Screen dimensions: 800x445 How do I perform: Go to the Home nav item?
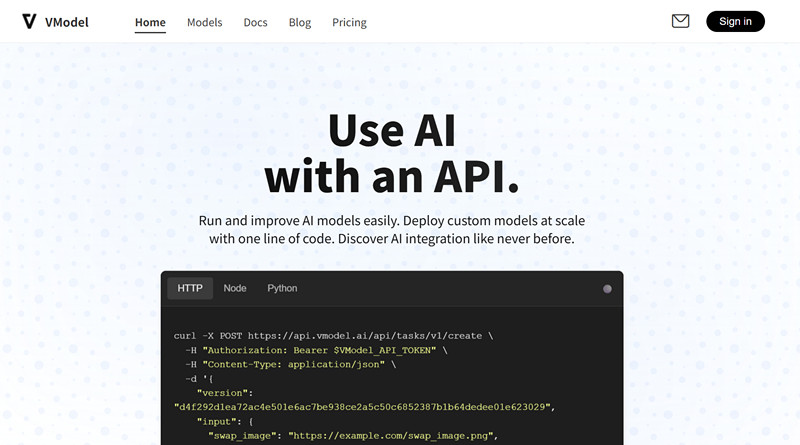[150, 22]
